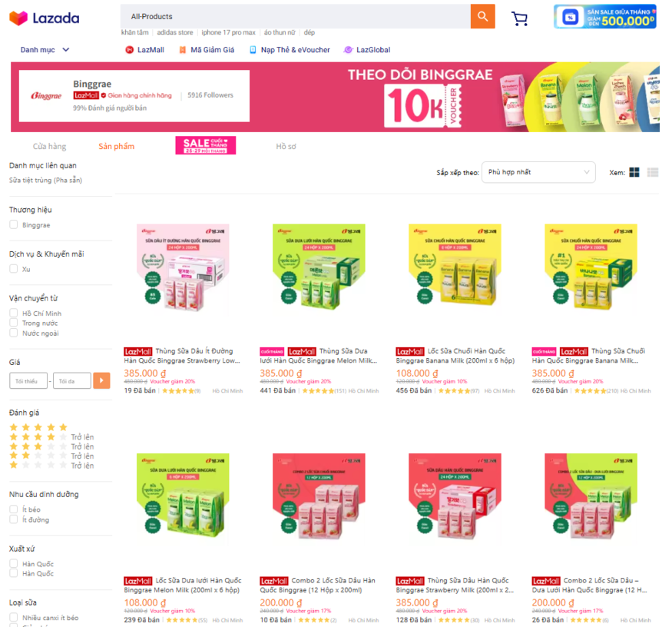672x627 pixels.
Task: Go to the Hồ sơ tab
Action: (286, 146)
